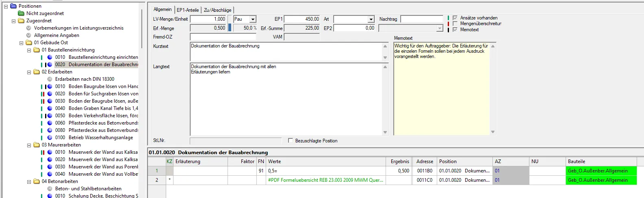Image resolution: width=644 pixels, height=198 pixels.
Task: Click the A-marked icon of 0080 Pflasterdecke
Action: pos(50,130)
